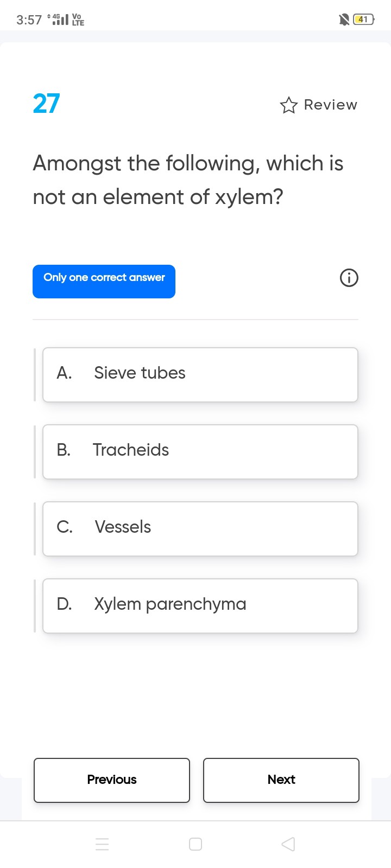391x868 pixels.
Task: Go back to Previous question
Action: click(x=112, y=780)
